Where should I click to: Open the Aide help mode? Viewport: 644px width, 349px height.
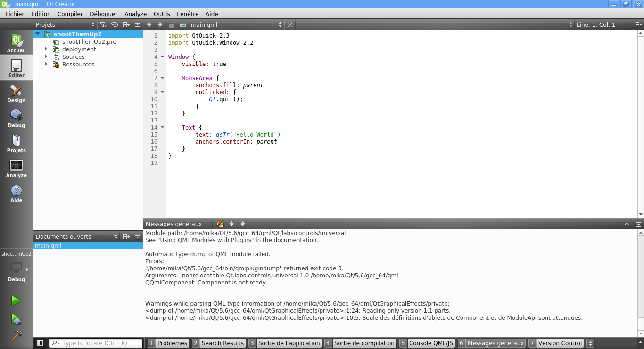point(16,194)
